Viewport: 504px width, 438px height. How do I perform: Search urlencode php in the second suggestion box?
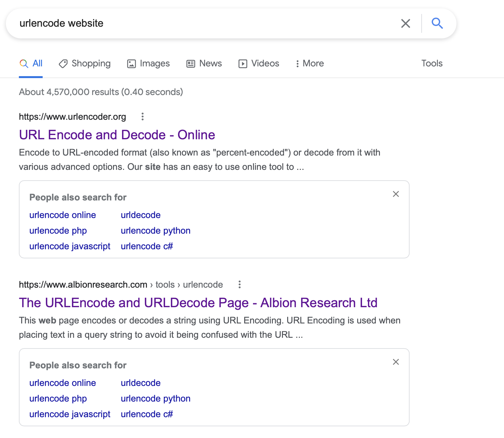click(58, 398)
